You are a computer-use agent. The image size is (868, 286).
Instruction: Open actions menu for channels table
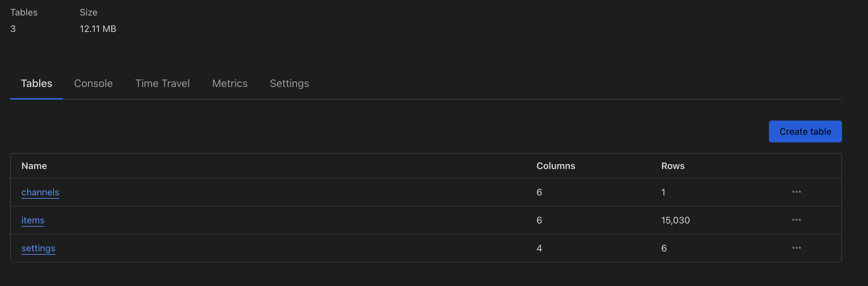796,192
